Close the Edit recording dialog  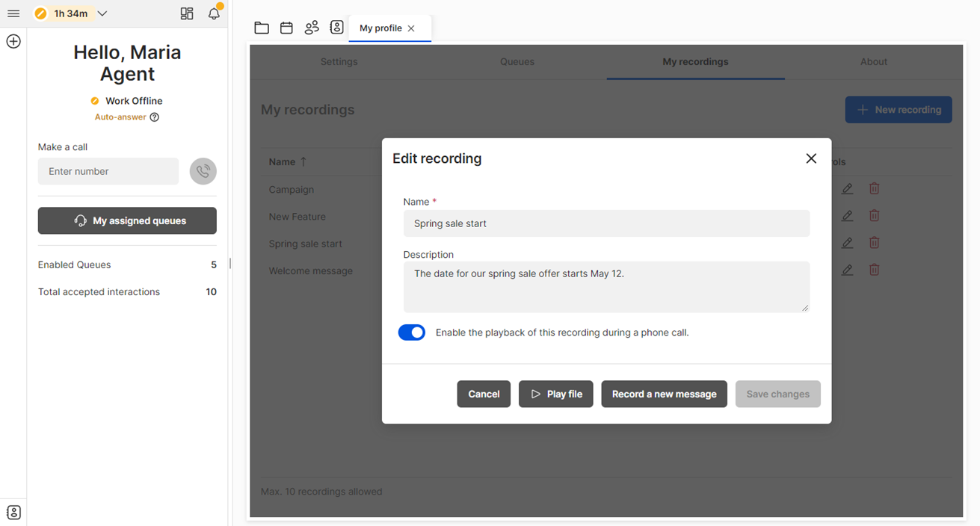click(x=811, y=158)
